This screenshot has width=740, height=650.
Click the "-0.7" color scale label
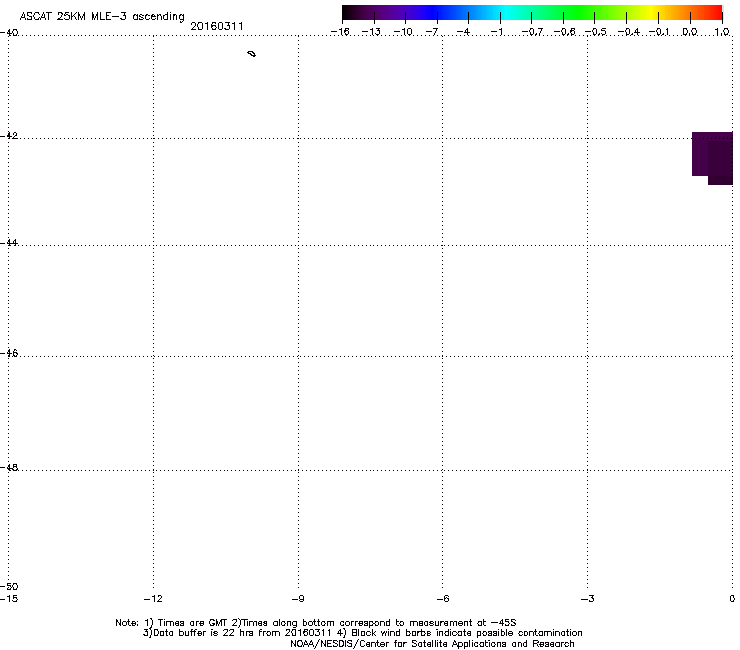click(532, 32)
